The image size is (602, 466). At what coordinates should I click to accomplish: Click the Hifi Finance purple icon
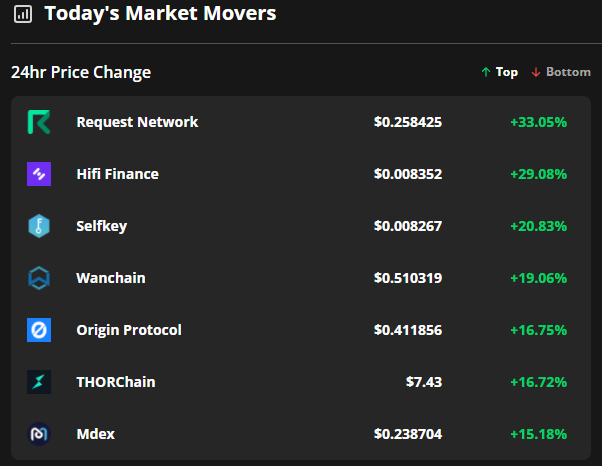[x=39, y=174]
